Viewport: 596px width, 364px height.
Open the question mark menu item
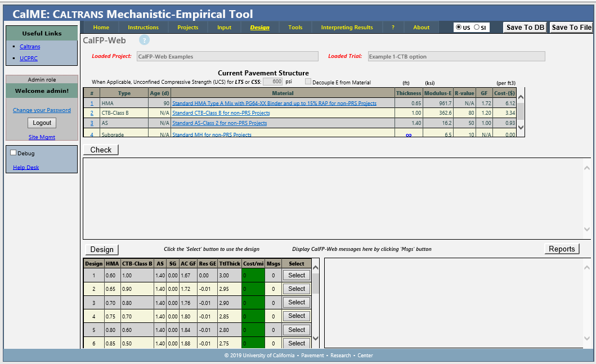[393, 28]
